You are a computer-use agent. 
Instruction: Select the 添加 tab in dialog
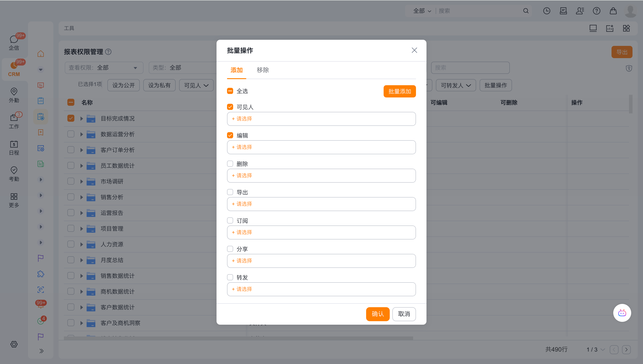click(x=236, y=70)
